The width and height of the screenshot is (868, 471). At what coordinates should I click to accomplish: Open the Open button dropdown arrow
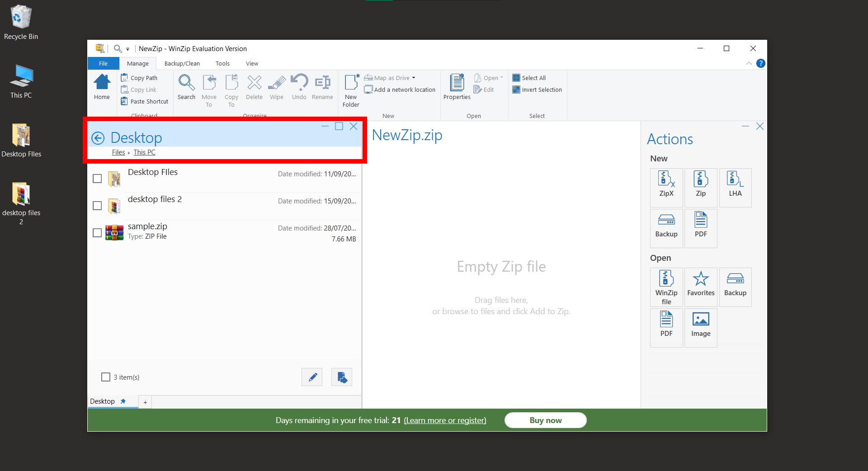(502, 77)
